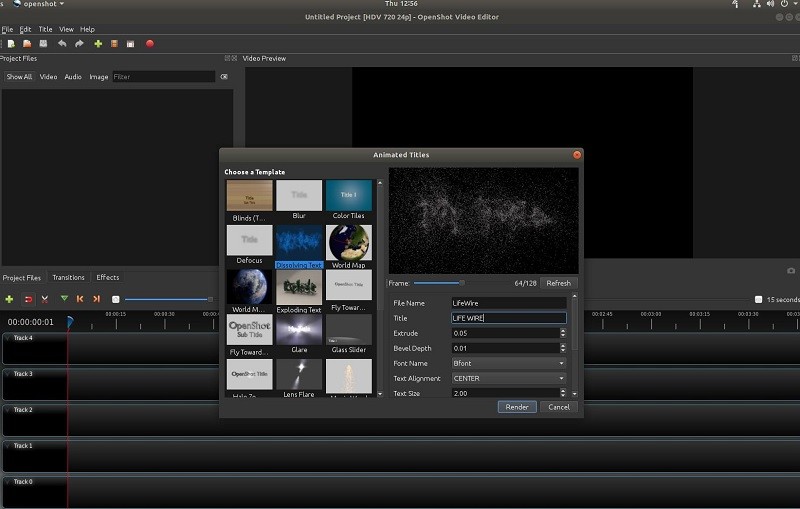The image size is (800, 509).
Task: Choose the Glass Slider template
Action: pos(349,329)
